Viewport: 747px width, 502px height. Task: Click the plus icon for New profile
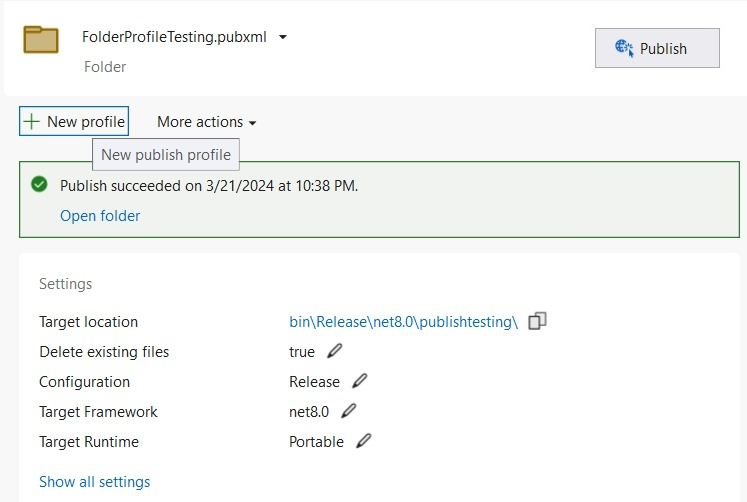point(31,121)
